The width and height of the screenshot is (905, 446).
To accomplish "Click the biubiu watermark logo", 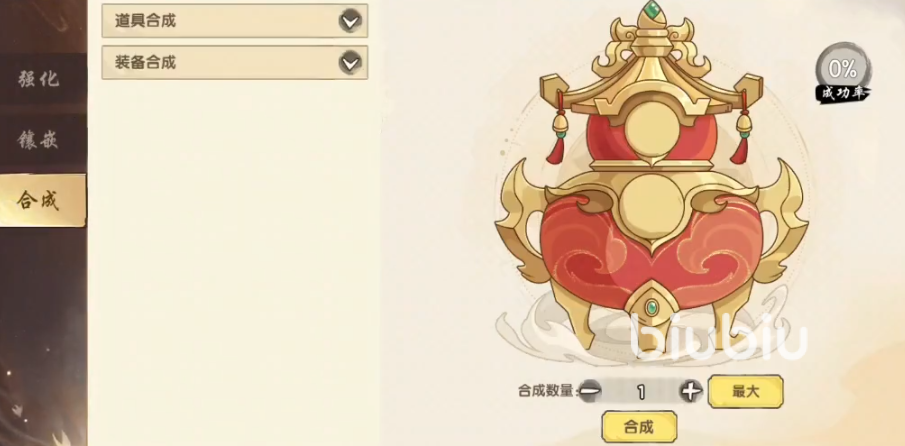I will [x=718, y=338].
